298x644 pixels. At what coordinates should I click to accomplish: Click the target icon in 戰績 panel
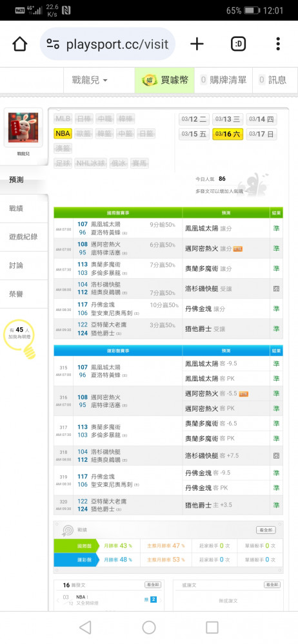(x=67, y=530)
